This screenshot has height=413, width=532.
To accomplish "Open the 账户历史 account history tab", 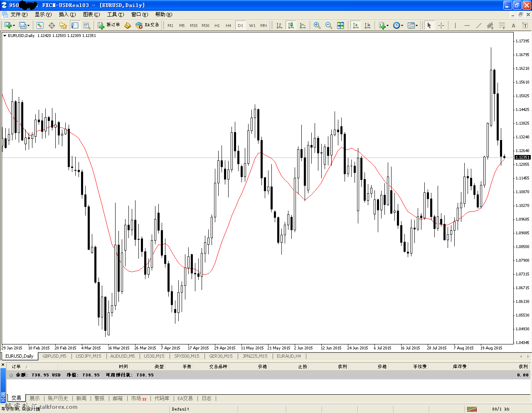I will pyautogui.click(x=58, y=398).
